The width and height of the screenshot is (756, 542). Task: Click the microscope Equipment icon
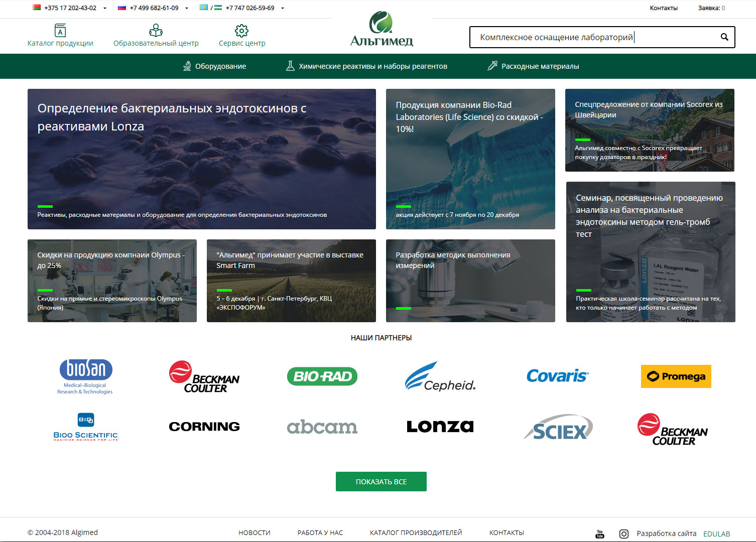click(187, 66)
